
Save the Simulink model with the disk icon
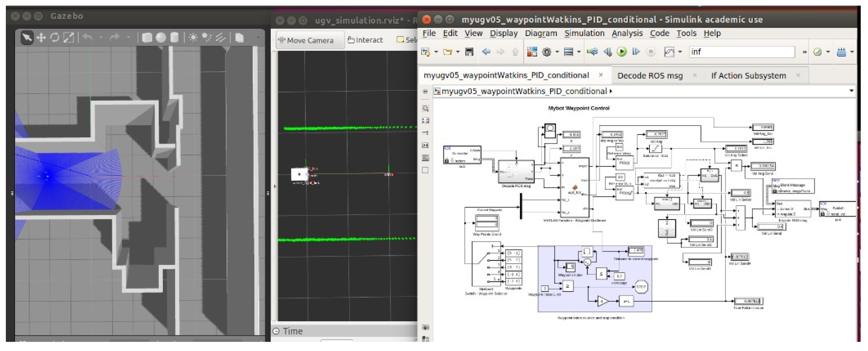(469, 52)
